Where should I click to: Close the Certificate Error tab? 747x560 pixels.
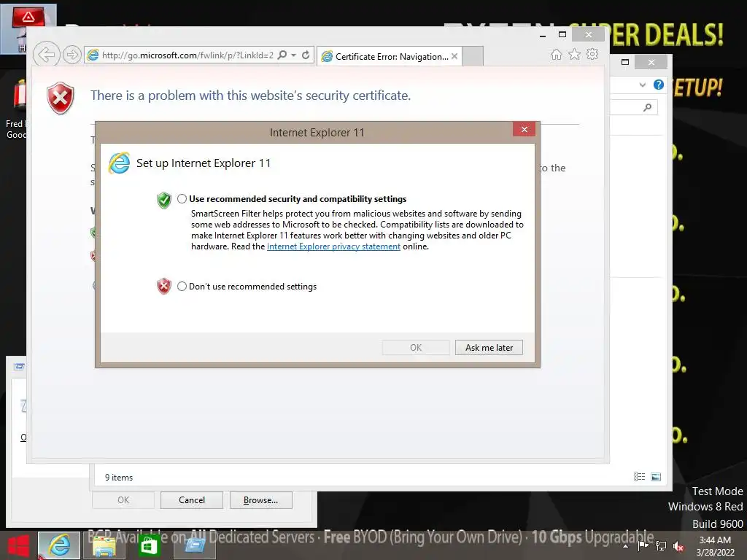point(454,56)
